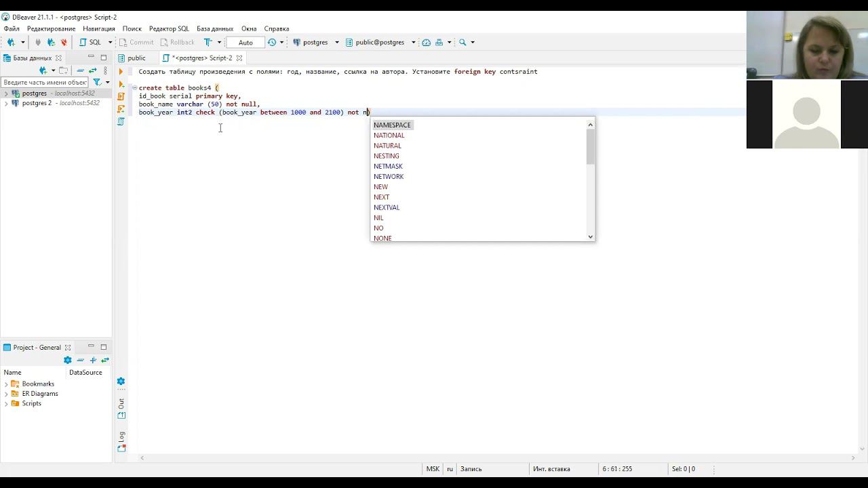Image resolution: width=868 pixels, height=488 pixels.
Task: Open the public@postgres schema selector
Action: tap(380, 42)
